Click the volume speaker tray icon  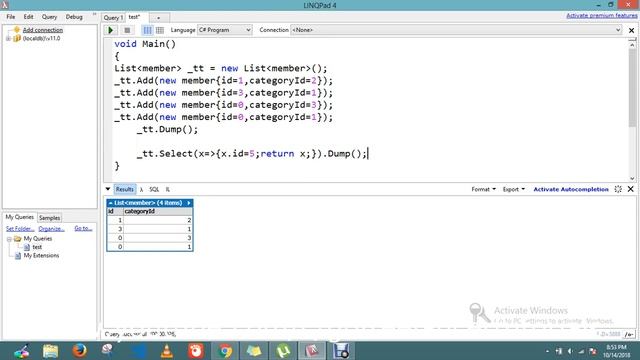[x=570, y=351]
